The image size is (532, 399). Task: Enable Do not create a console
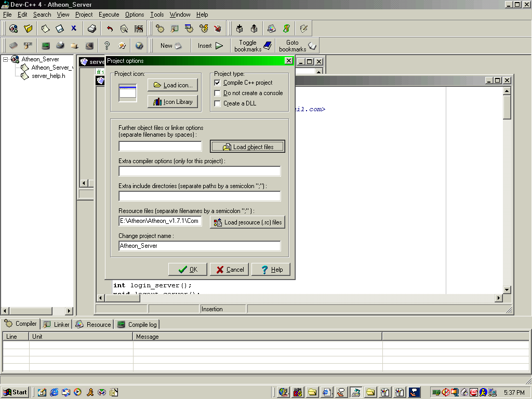[x=218, y=93]
